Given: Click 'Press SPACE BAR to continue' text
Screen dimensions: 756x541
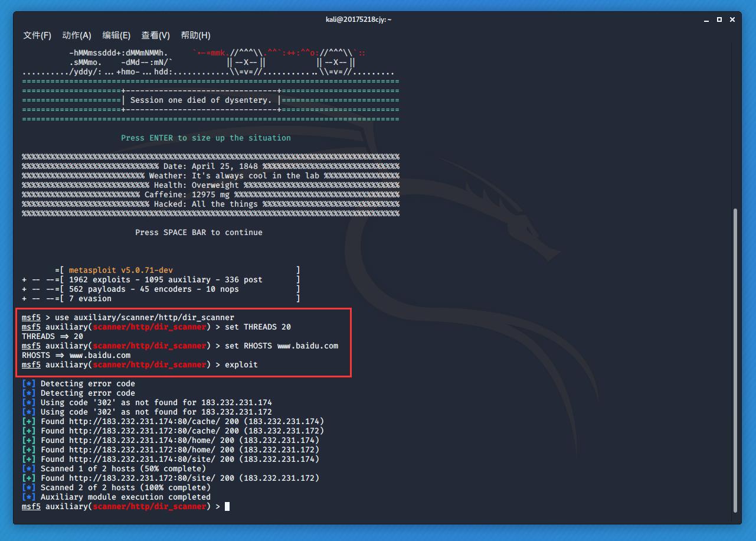Looking at the screenshot, I should coord(199,232).
